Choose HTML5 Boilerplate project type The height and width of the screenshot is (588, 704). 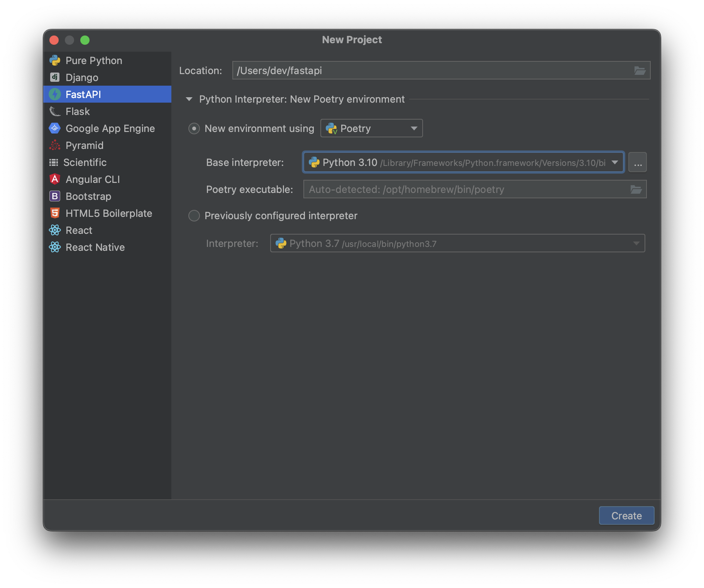(107, 213)
